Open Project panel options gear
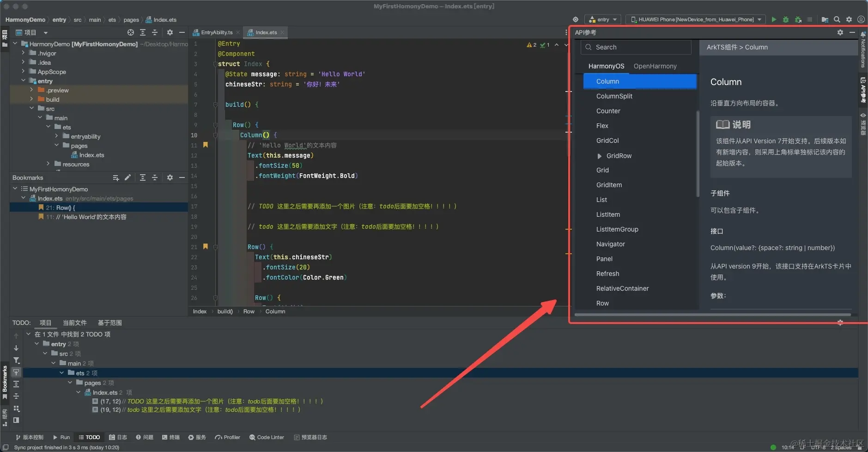Viewport: 868px width, 452px height. click(170, 32)
